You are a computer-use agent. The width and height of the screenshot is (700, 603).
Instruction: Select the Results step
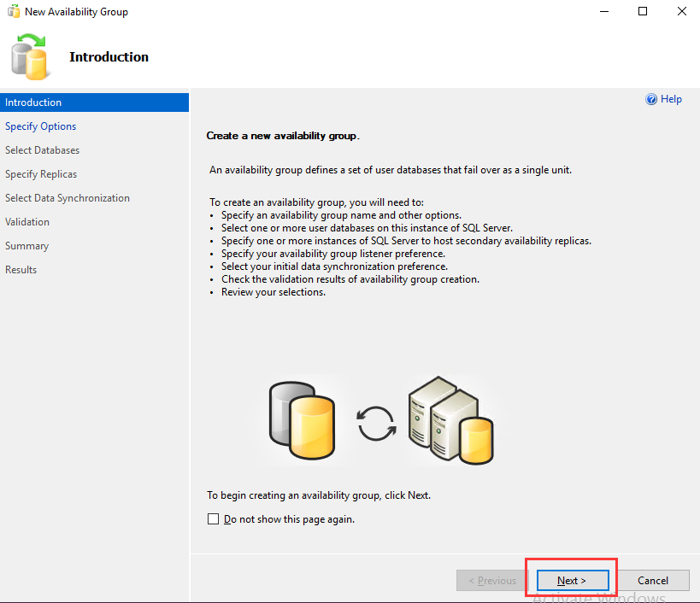pos(21,270)
